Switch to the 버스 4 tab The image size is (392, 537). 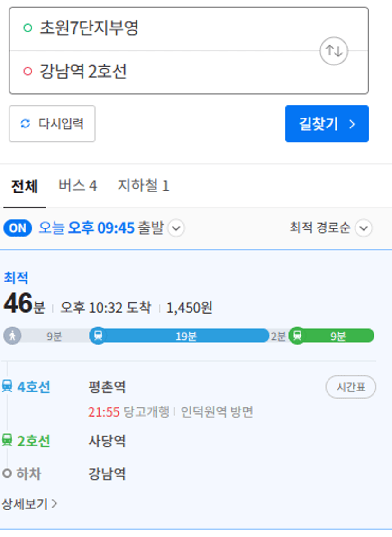(x=78, y=186)
